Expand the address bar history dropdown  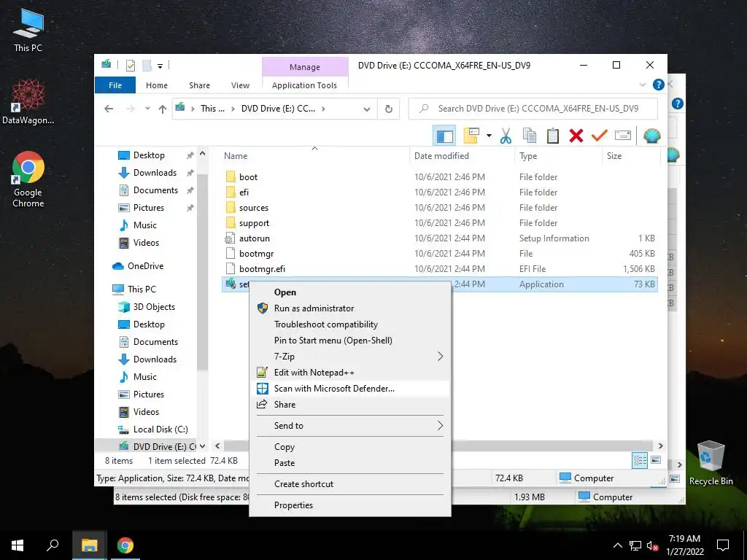coord(367,109)
